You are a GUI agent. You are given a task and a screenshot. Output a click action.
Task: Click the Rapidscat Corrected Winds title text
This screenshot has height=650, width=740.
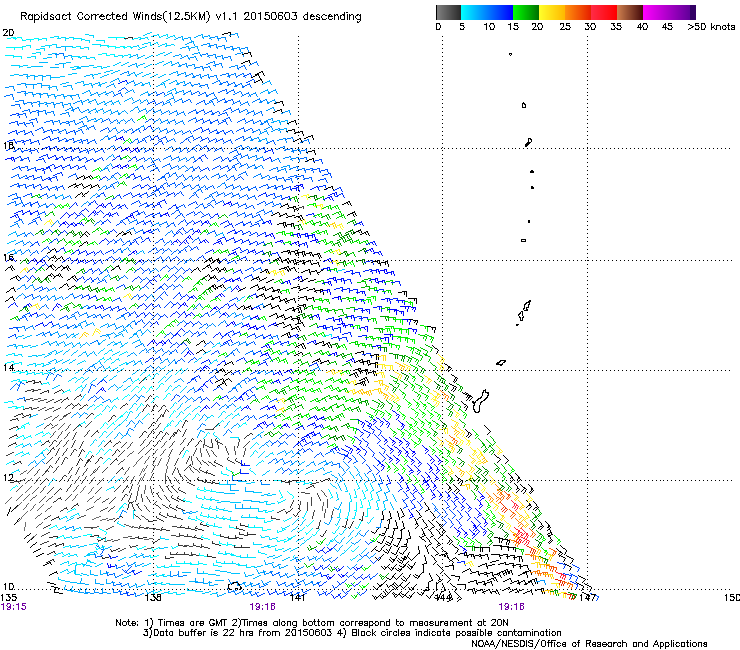[191, 17]
